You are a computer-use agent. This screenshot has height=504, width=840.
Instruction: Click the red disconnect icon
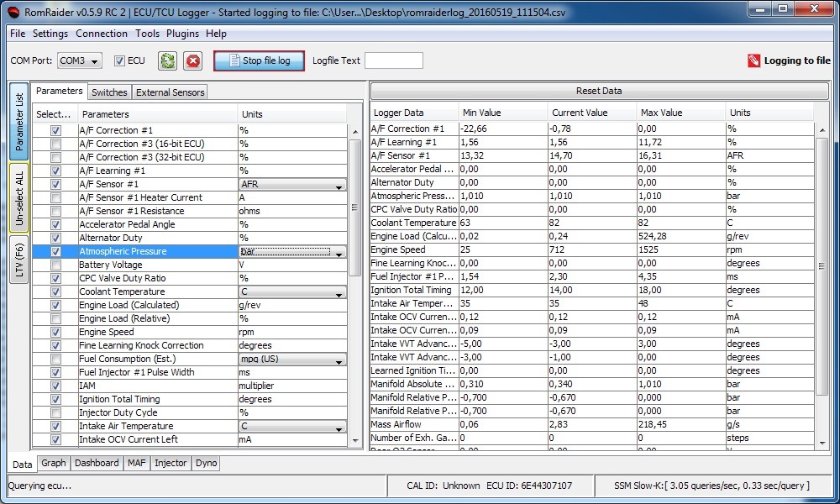pyautogui.click(x=193, y=60)
